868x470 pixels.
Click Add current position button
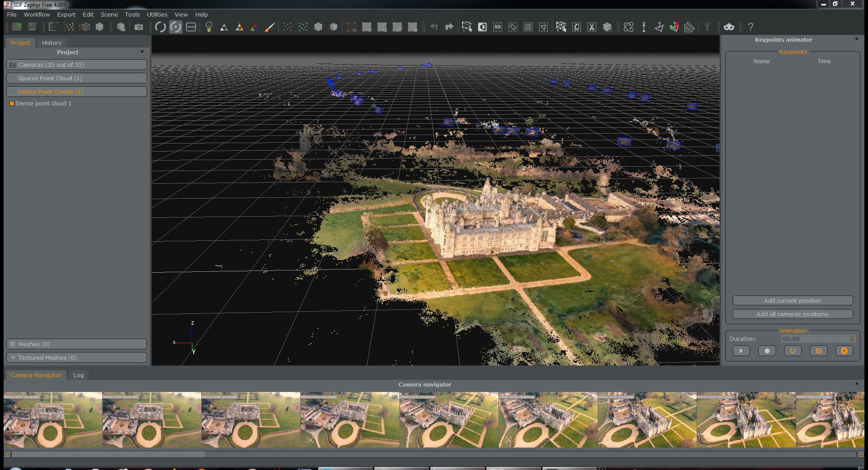[x=792, y=301]
